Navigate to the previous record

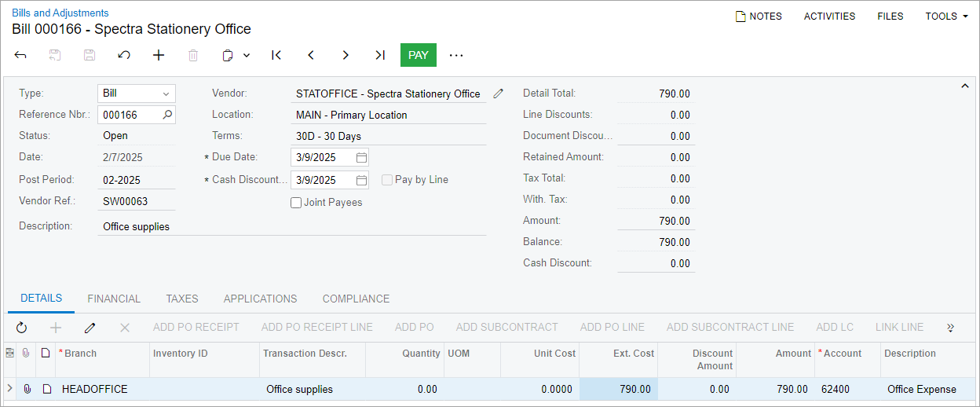coord(311,55)
